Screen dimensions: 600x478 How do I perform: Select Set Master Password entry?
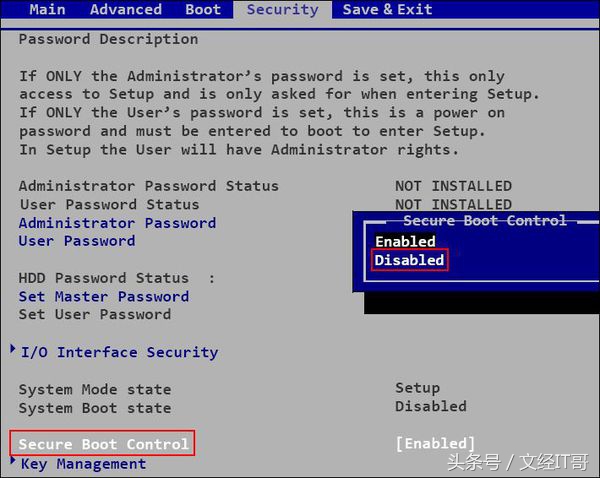coord(104,297)
